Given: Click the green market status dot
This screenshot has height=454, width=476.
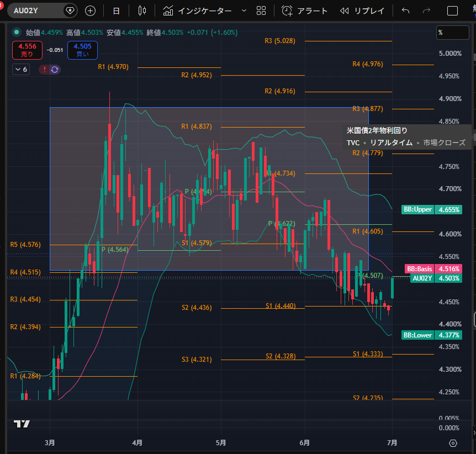Looking at the screenshot, I should pos(17,32).
